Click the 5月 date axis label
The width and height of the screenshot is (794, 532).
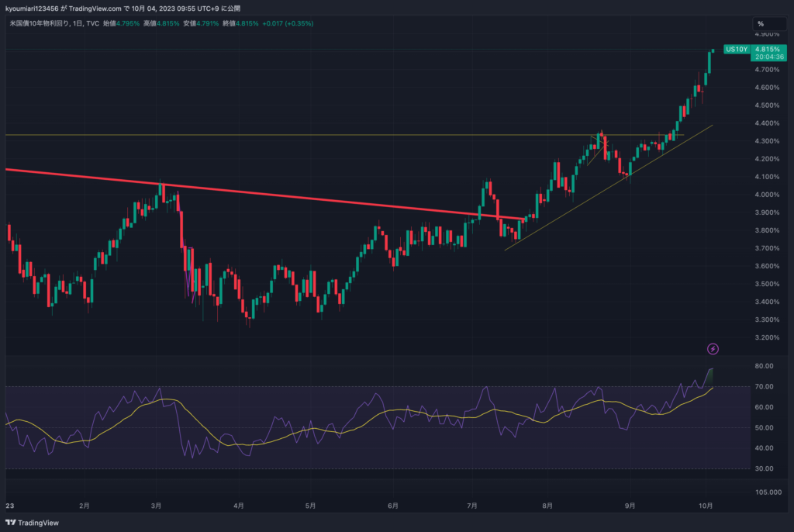click(x=310, y=506)
